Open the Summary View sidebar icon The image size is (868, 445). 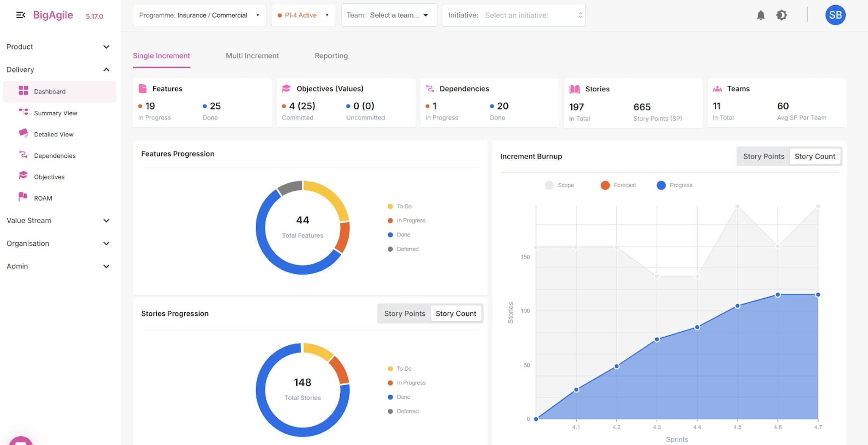point(23,112)
